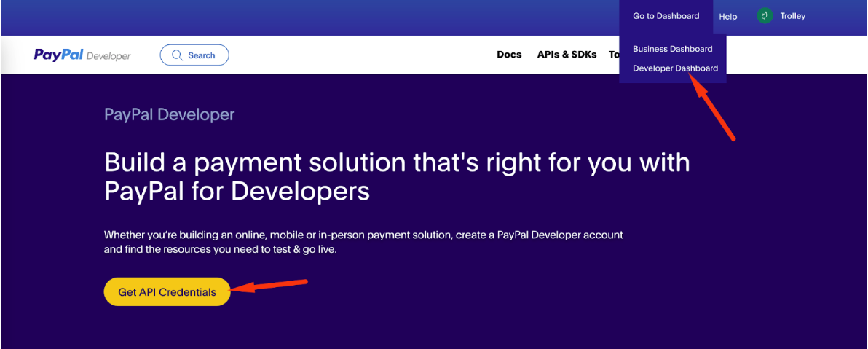Open the Docs navigation item
Screen dimensions: 868x349
509,55
